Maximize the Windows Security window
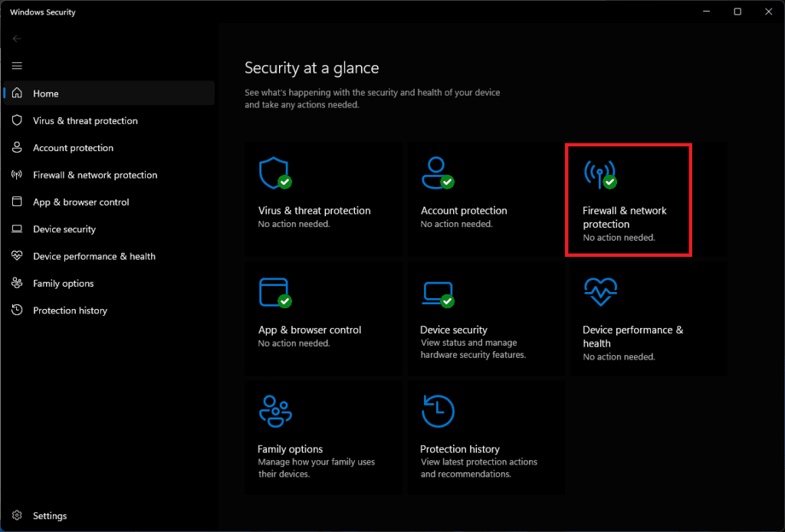785x532 pixels. coord(737,11)
